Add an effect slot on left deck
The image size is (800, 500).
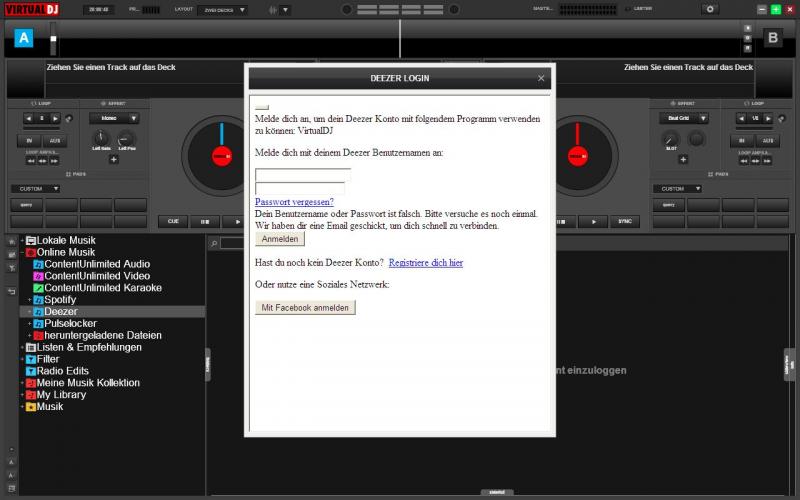(x=114, y=159)
